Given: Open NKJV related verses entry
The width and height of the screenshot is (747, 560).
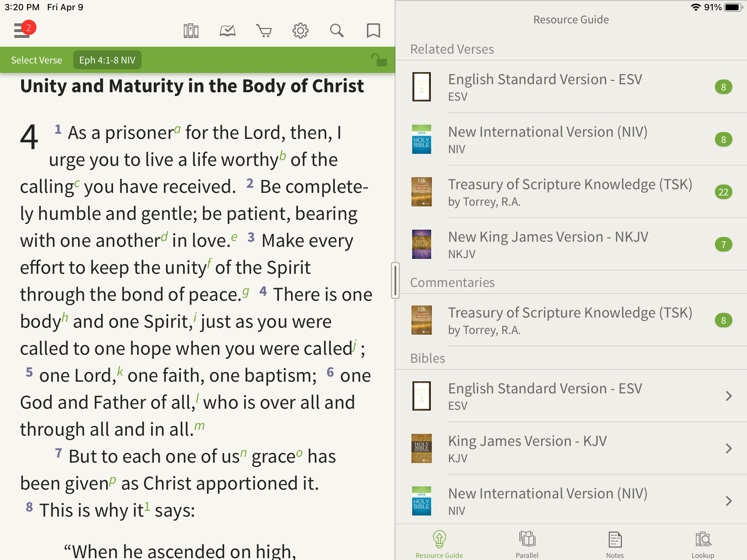Looking at the screenshot, I should 571,244.
